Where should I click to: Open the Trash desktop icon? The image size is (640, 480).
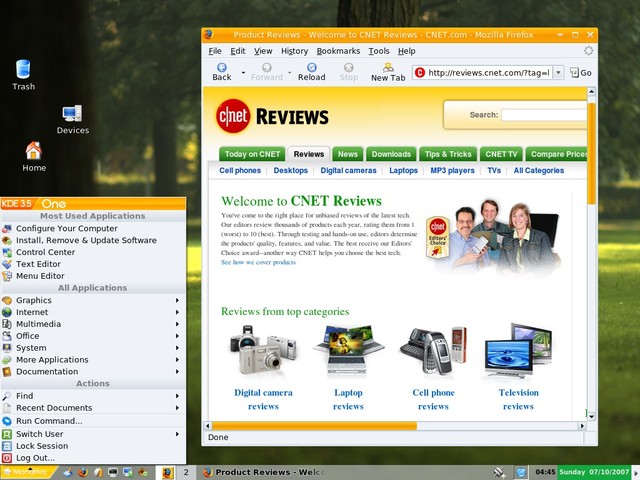pyautogui.click(x=23, y=69)
